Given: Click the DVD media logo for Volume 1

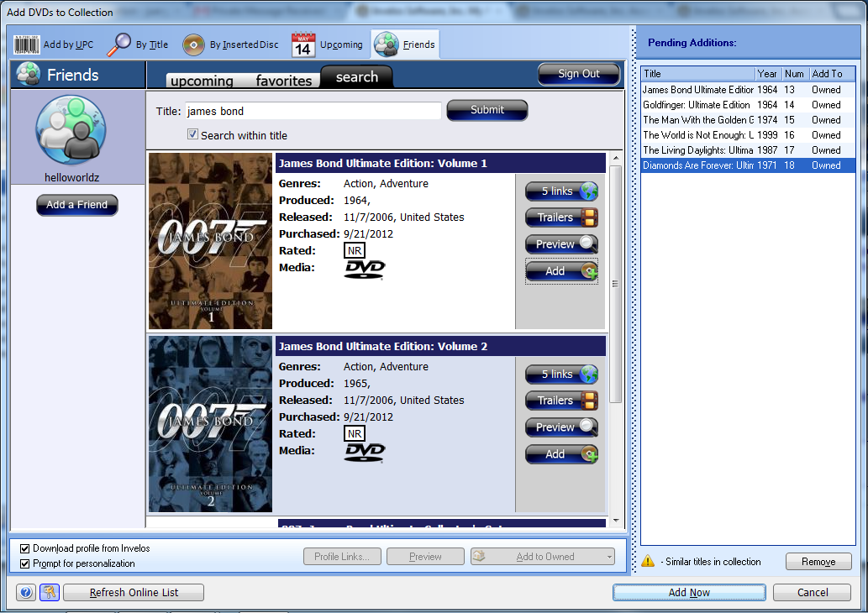Looking at the screenshot, I should tap(364, 269).
